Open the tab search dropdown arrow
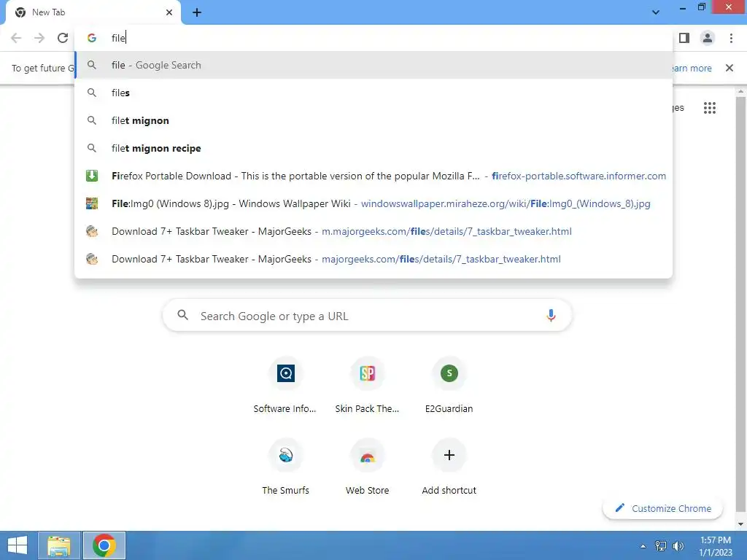Image resolution: width=747 pixels, height=560 pixels. (x=656, y=12)
